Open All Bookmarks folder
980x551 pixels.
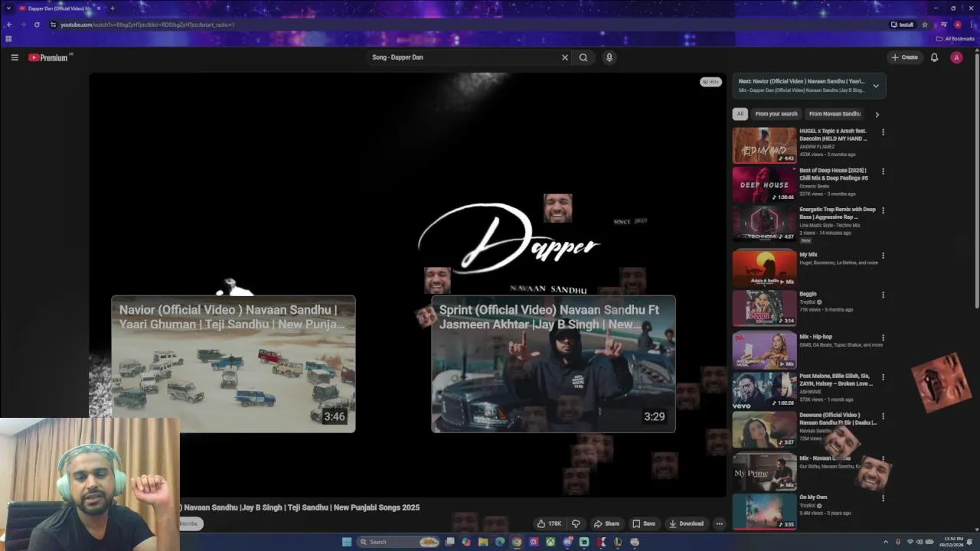click(955, 39)
